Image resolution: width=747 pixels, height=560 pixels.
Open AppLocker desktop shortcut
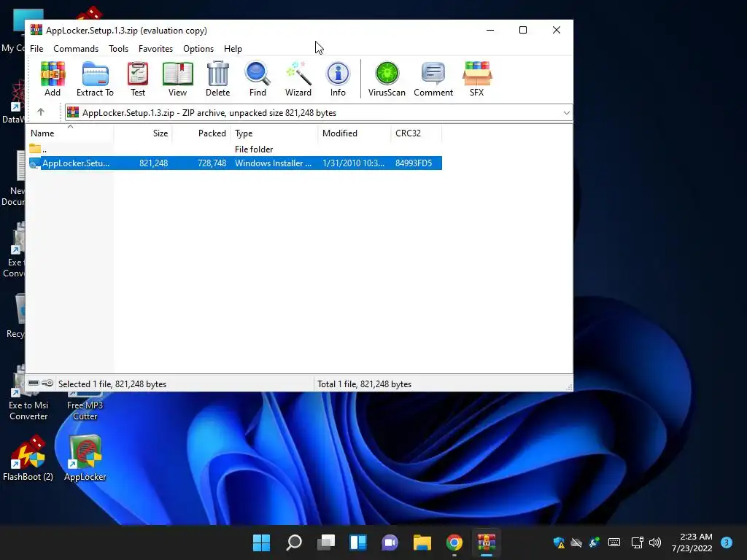tap(85, 458)
